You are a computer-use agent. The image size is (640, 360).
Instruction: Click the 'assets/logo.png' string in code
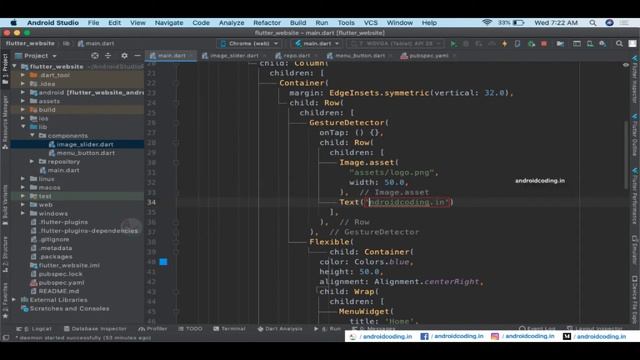click(x=391, y=172)
